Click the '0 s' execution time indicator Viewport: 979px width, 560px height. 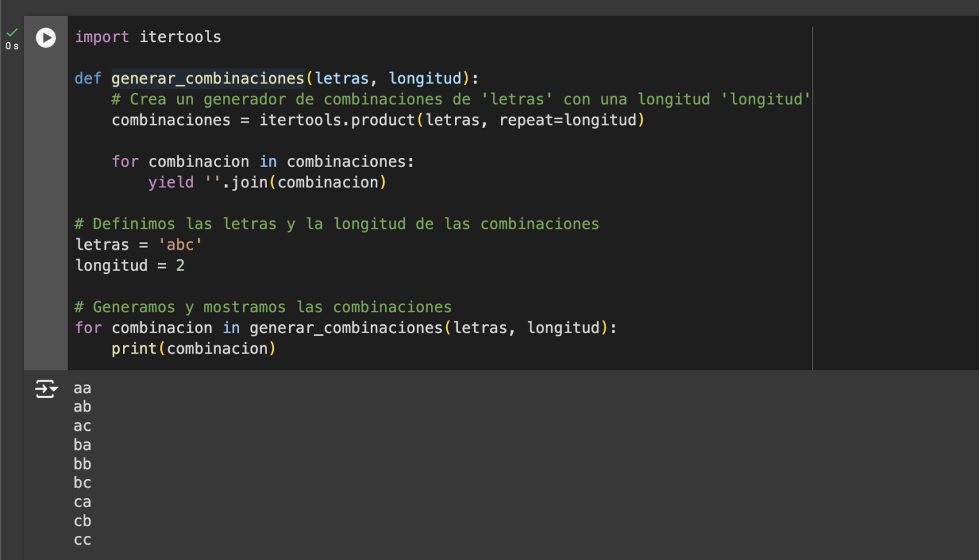[x=11, y=45]
